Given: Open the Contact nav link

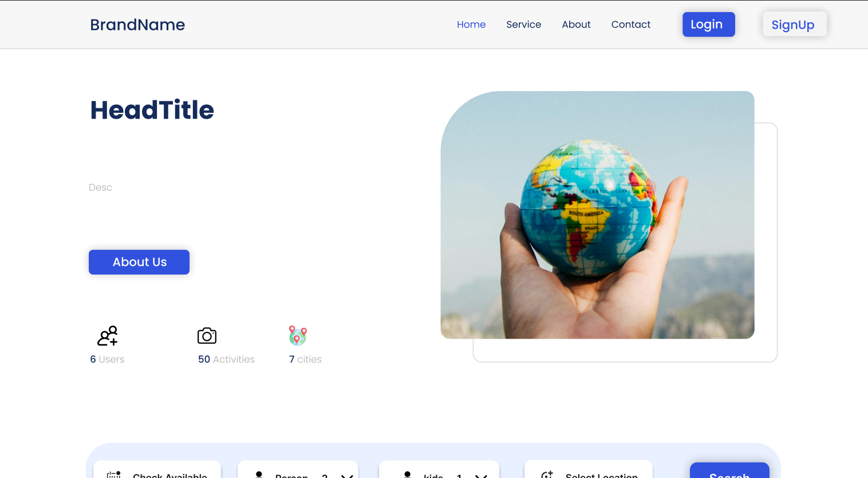Looking at the screenshot, I should tap(630, 25).
